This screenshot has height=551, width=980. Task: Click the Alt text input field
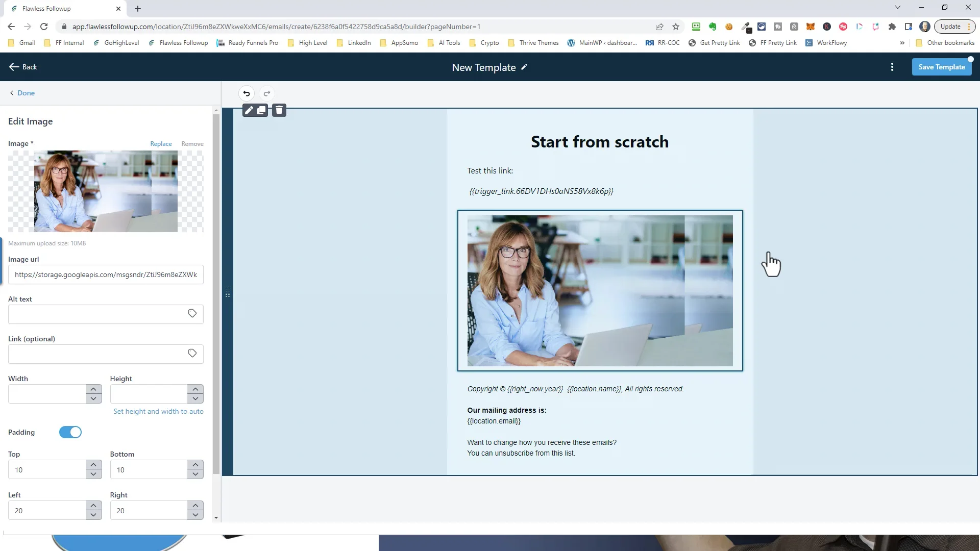106,314
